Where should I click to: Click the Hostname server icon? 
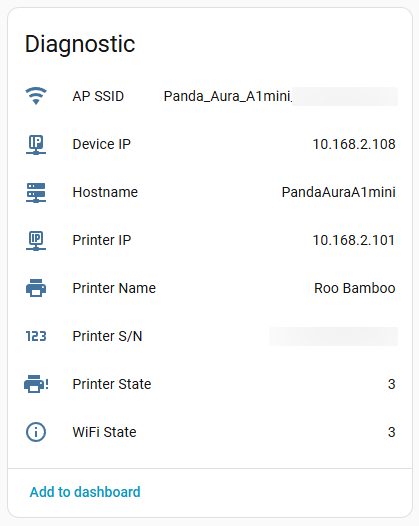(x=36, y=192)
